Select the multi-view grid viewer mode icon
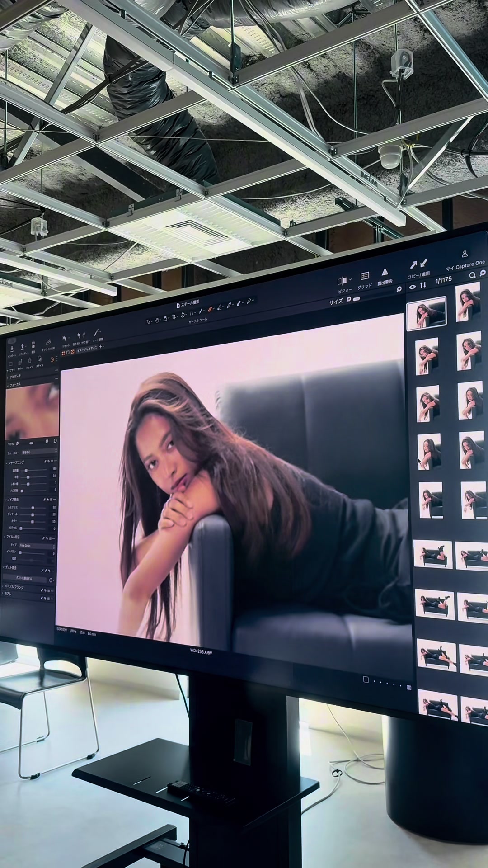488x868 pixels. pyautogui.click(x=63, y=353)
